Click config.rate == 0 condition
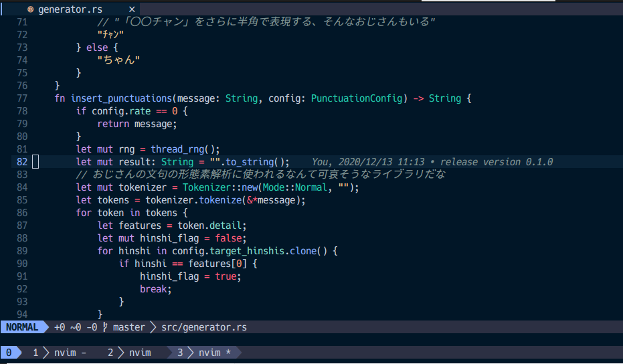 coord(135,111)
